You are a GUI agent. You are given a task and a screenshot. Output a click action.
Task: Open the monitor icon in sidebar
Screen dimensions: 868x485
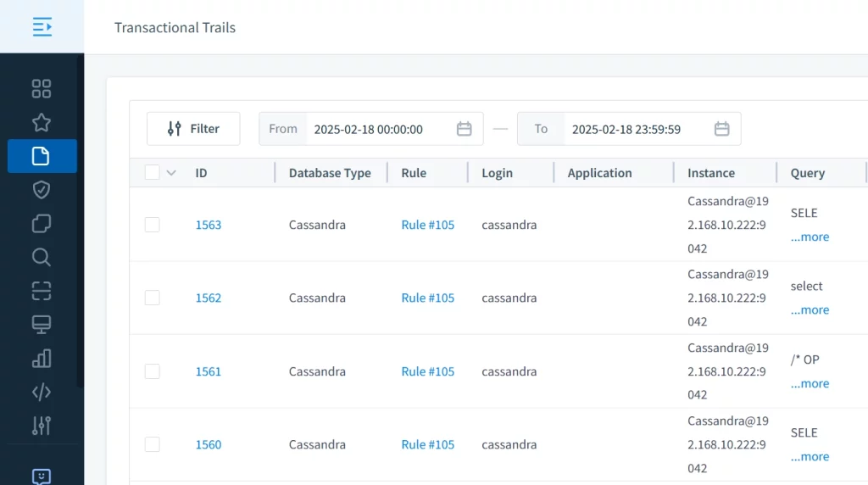point(42,325)
